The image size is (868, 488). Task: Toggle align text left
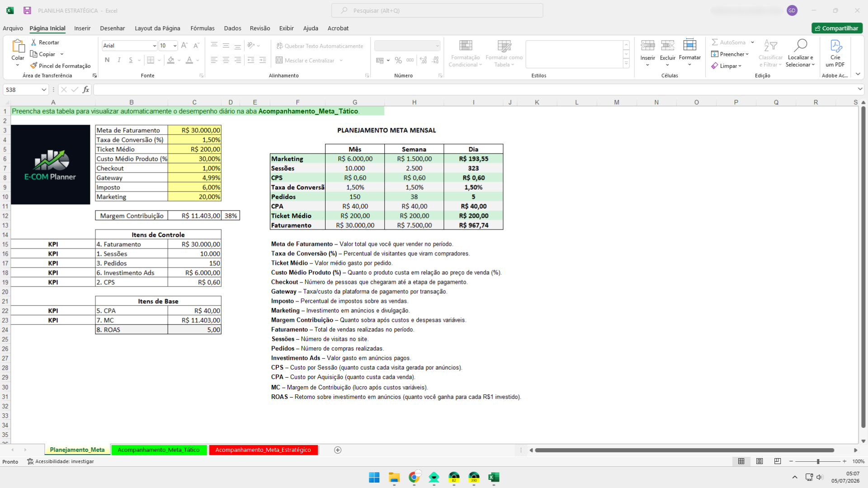pyautogui.click(x=214, y=60)
